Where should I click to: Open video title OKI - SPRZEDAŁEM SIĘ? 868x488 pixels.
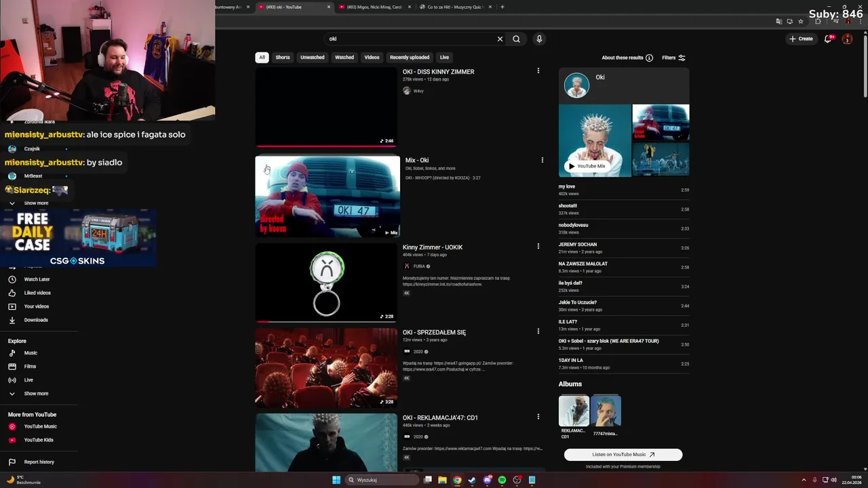[434, 332]
